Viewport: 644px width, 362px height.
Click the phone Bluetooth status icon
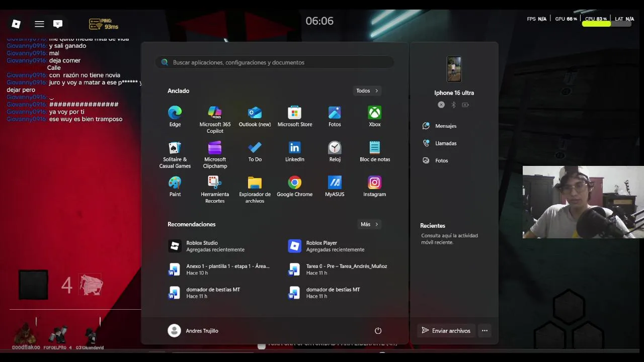coord(453,105)
